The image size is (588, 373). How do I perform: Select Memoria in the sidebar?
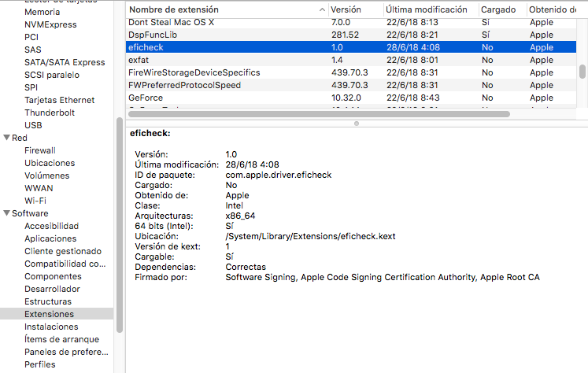(x=42, y=12)
